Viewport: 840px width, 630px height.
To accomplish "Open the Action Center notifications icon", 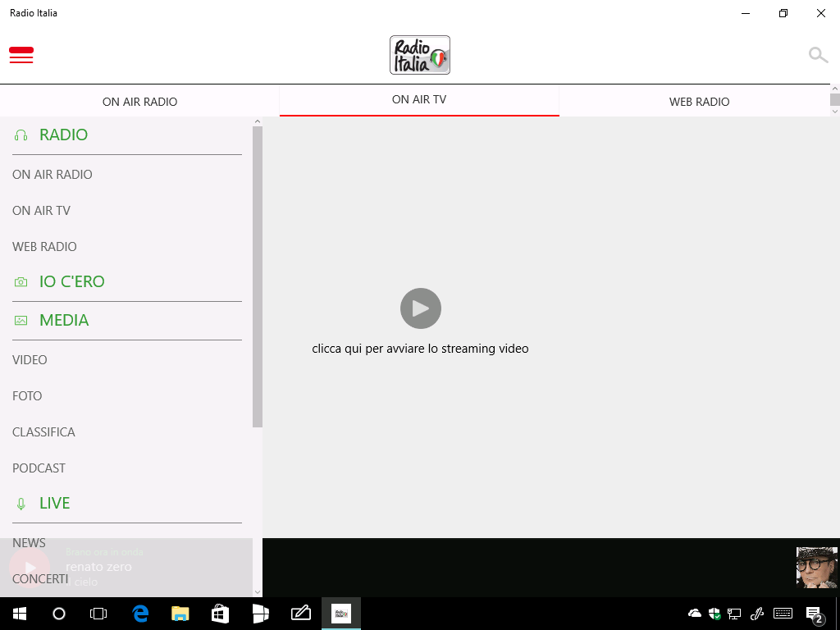I will (x=815, y=615).
